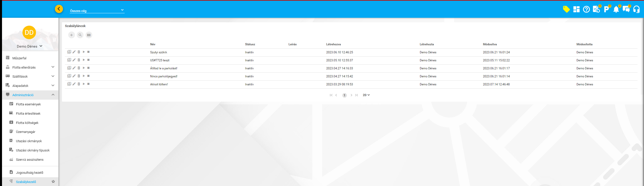Click the parking P icon in header

point(606,10)
